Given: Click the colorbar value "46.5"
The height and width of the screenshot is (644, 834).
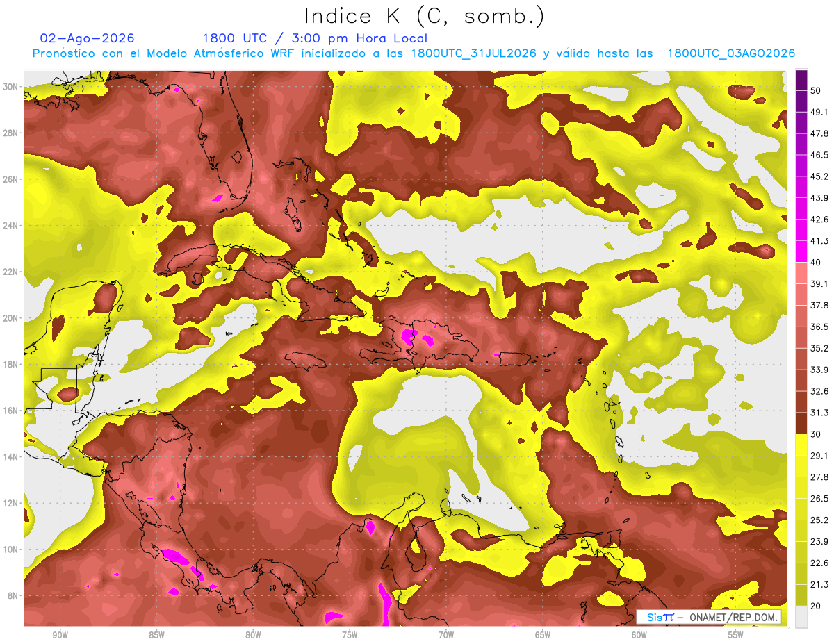Looking at the screenshot, I should point(820,155).
